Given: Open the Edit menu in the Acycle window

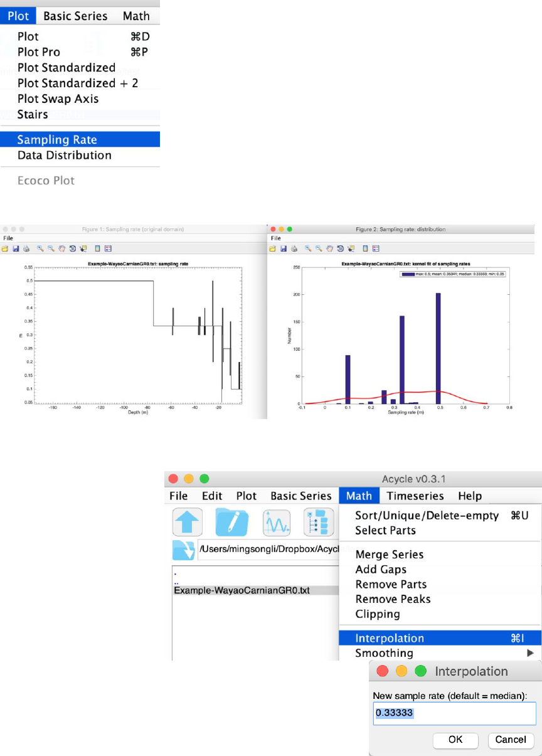Looking at the screenshot, I should coord(212,496).
